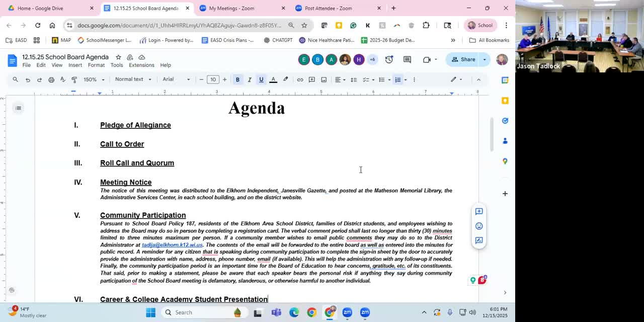Activate the paint format tool
The width and height of the screenshot is (644, 322).
click(x=74, y=79)
